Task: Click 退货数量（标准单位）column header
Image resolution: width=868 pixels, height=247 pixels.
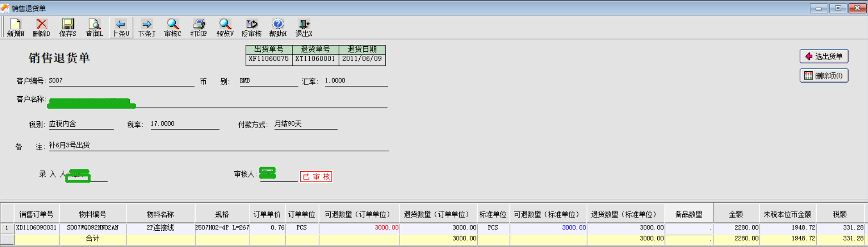Action: [625, 214]
